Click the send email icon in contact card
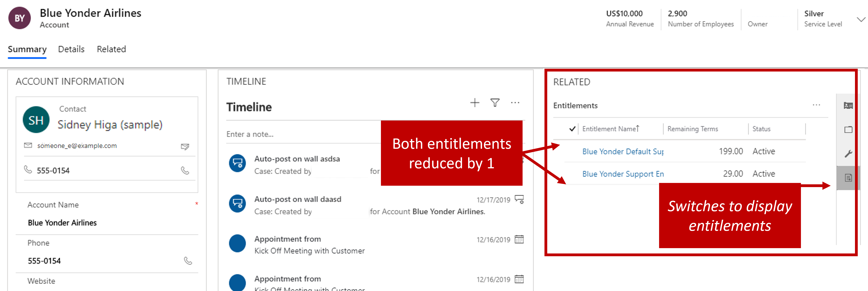This screenshot has height=291, width=868. (x=185, y=147)
